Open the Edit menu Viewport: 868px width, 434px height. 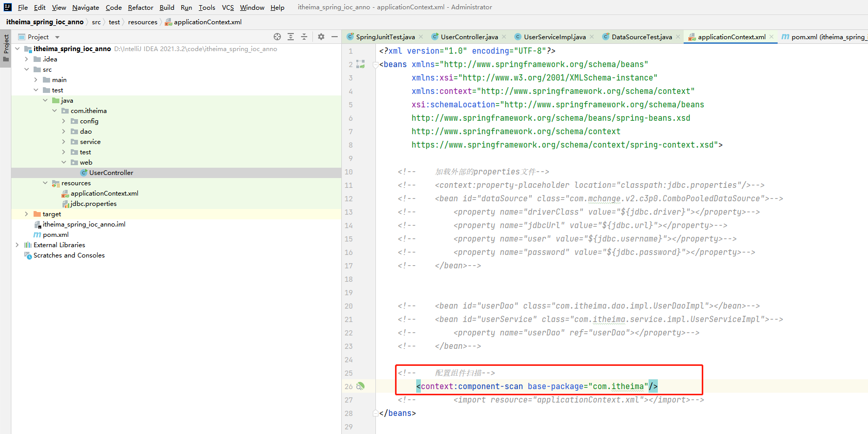[40, 7]
